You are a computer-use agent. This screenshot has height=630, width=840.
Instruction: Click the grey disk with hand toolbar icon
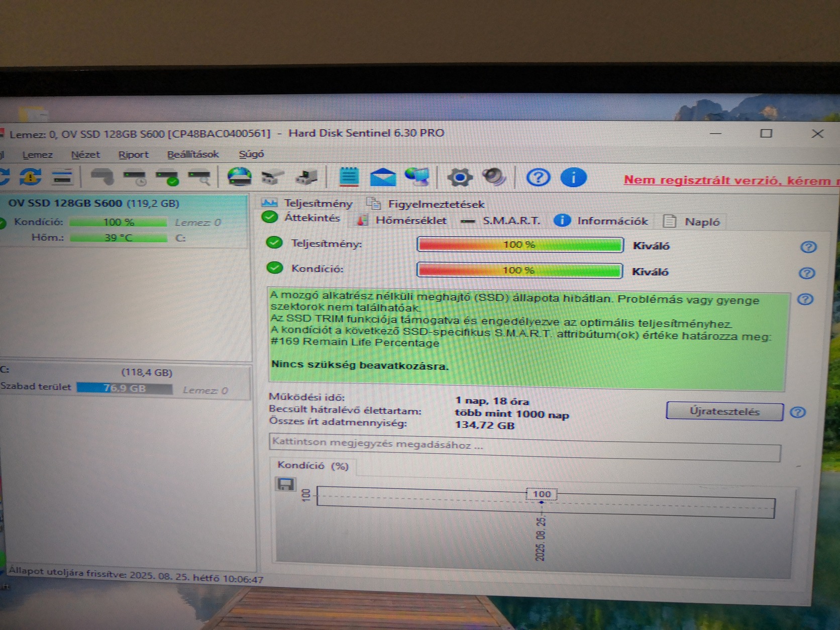pyautogui.click(x=102, y=177)
